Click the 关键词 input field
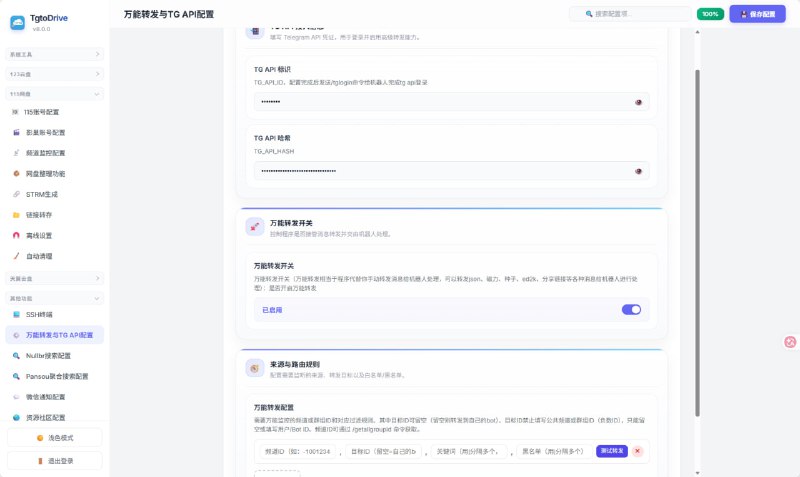Screen dimensions: 800x477 point(469,451)
